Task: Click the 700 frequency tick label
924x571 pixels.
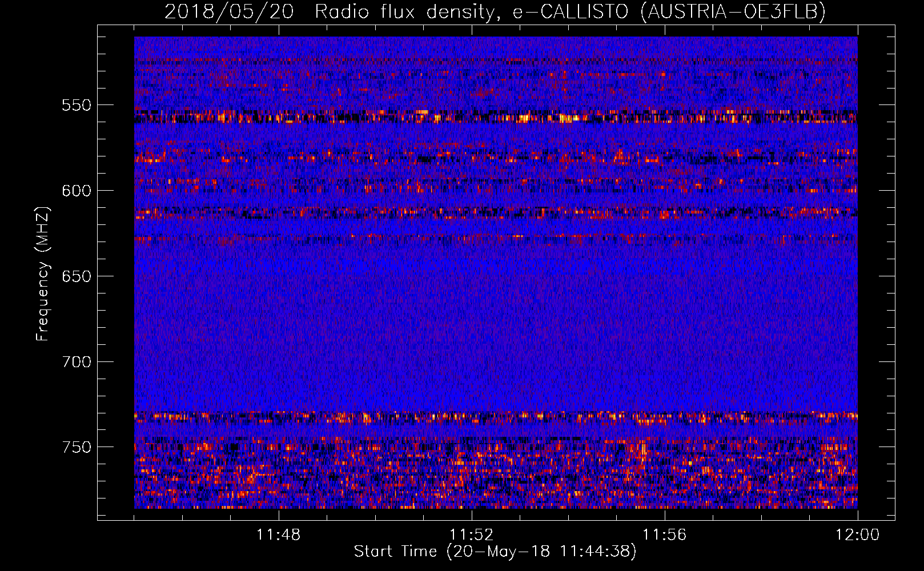Action: [76, 362]
